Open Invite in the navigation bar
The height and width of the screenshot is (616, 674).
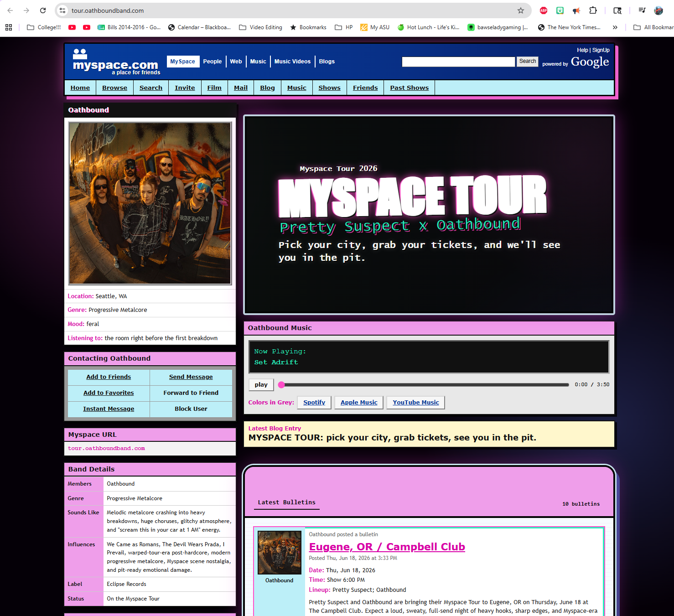coord(185,88)
